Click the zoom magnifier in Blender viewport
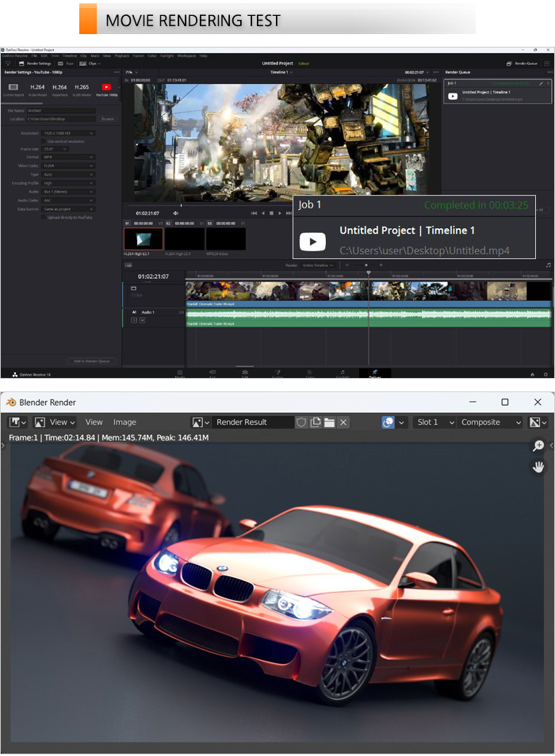The image size is (555, 756). [539, 446]
